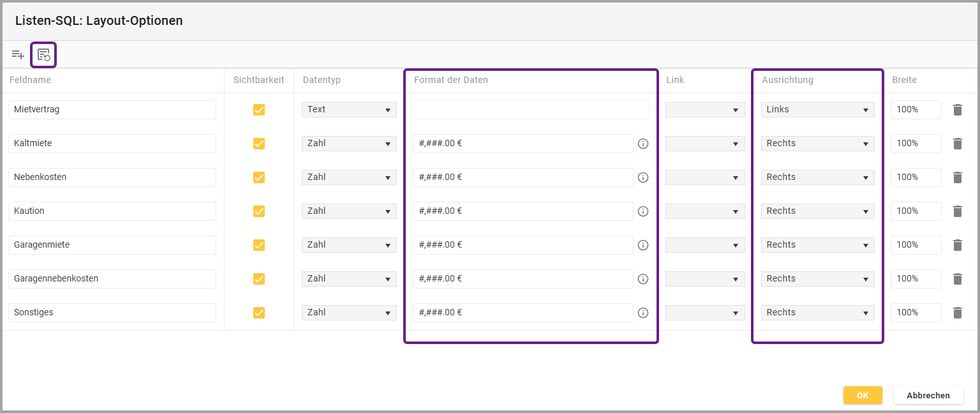Screen dimensions: 980x413
Task: Disable visibility of the Sonstiges field
Action: [259, 313]
